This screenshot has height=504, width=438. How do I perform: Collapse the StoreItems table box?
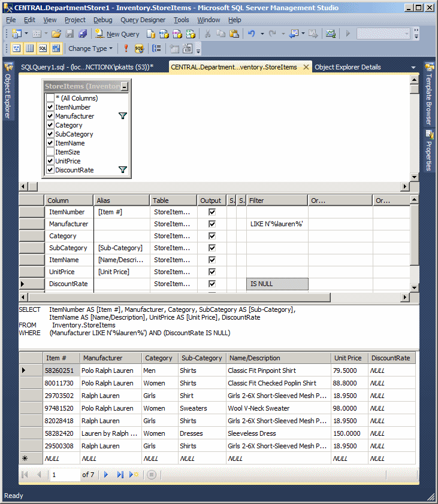125,86
